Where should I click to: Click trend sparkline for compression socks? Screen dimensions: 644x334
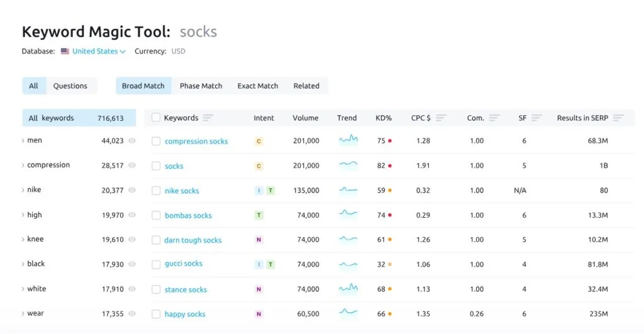pos(348,140)
